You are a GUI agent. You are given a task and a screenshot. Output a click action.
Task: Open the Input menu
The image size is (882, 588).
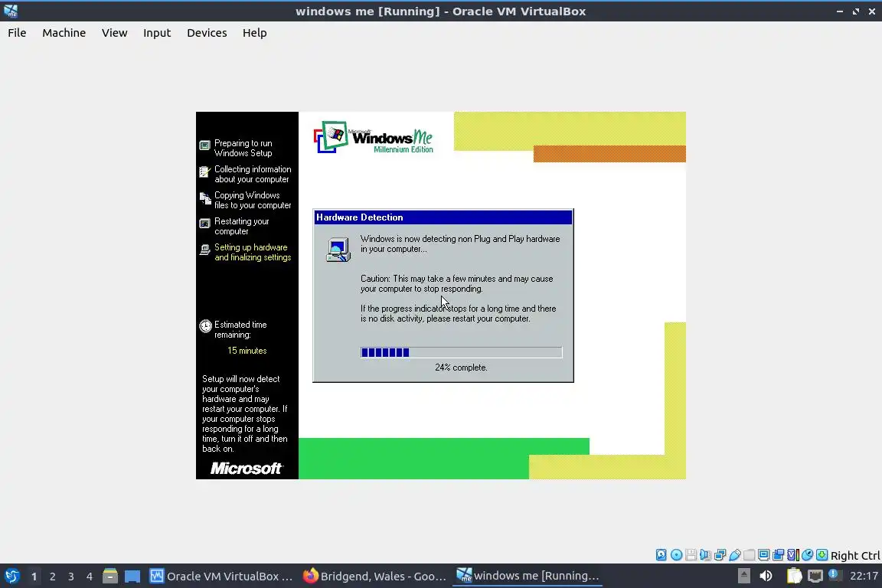coord(157,33)
